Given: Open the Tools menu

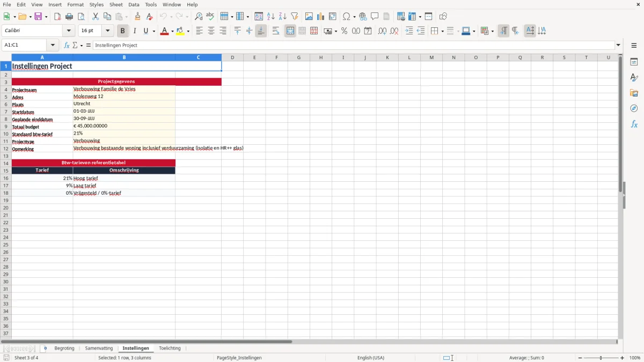Looking at the screenshot, I should (151, 4).
